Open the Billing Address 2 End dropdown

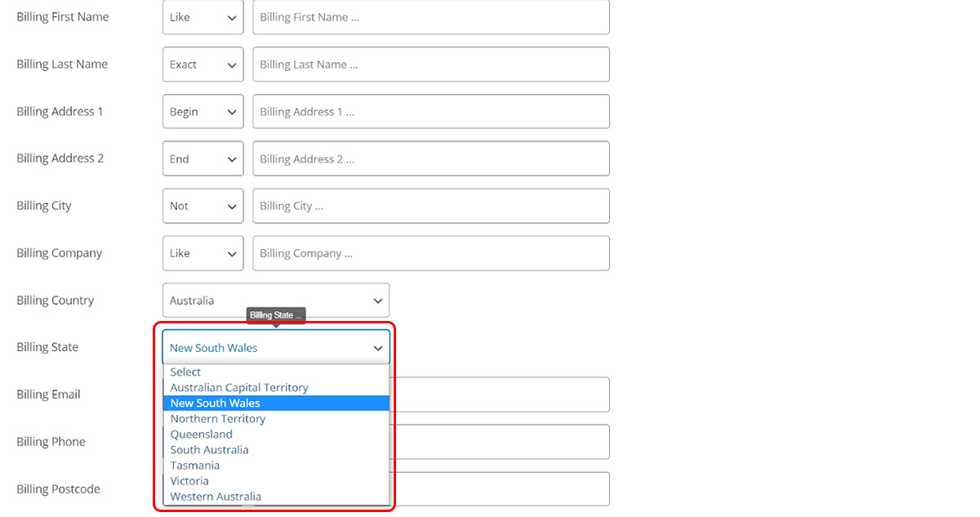[x=203, y=159]
